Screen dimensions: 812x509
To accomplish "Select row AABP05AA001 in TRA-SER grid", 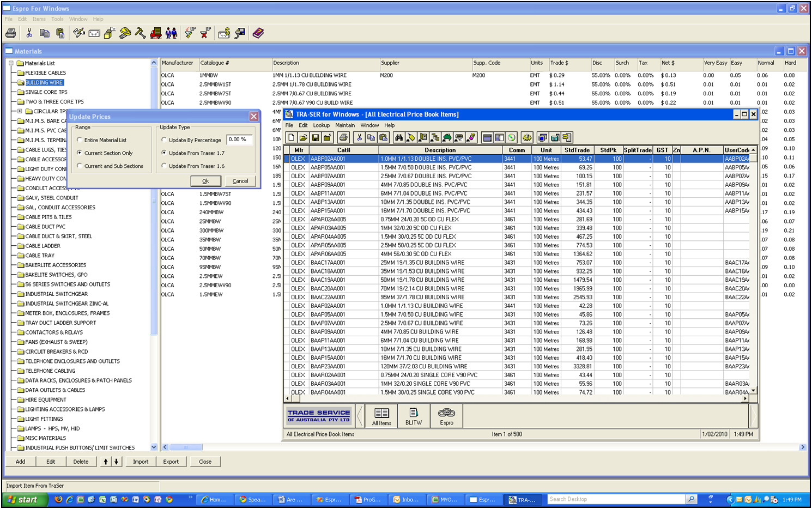I will [517, 167].
